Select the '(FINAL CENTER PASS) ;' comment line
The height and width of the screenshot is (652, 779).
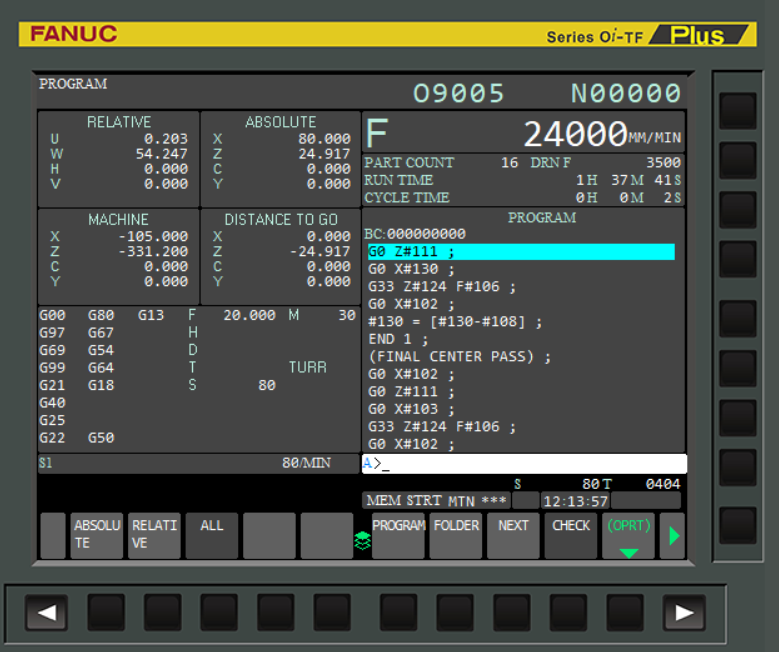[460, 357]
